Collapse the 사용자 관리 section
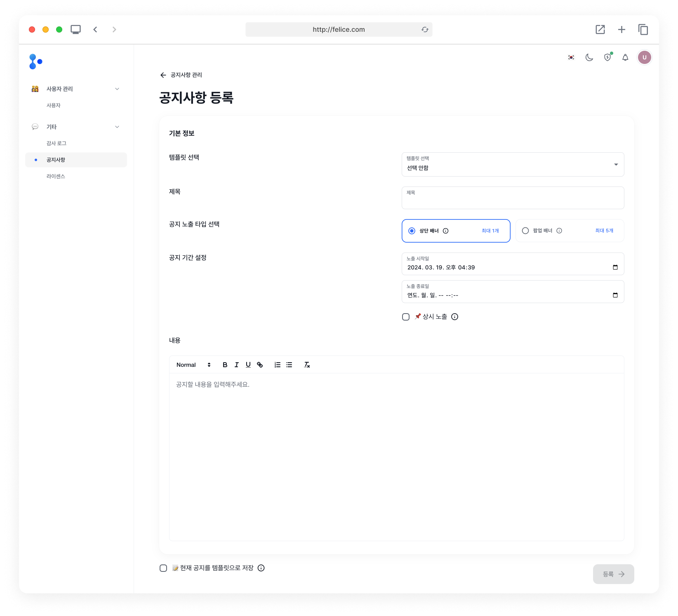The height and width of the screenshot is (616, 678). pyautogui.click(x=117, y=89)
